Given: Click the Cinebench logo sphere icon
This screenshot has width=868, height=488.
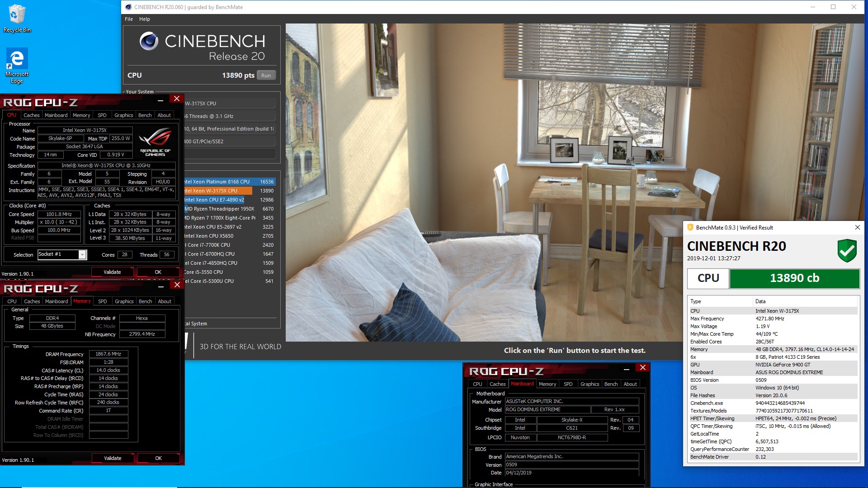Looking at the screenshot, I should 149,41.
